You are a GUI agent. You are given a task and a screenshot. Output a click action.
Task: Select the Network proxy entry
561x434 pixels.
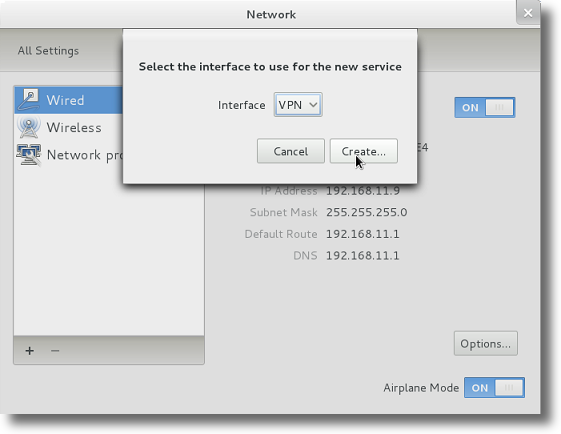69,155
